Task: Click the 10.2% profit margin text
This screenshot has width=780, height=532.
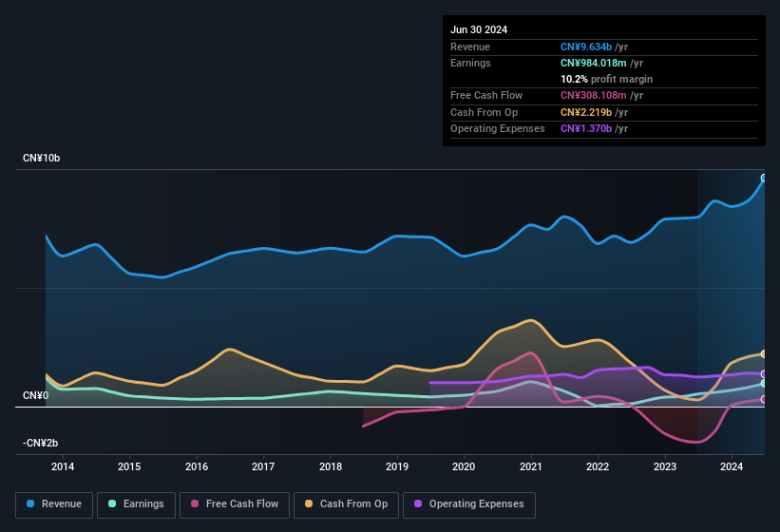Action: pyautogui.click(x=606, y=79)
